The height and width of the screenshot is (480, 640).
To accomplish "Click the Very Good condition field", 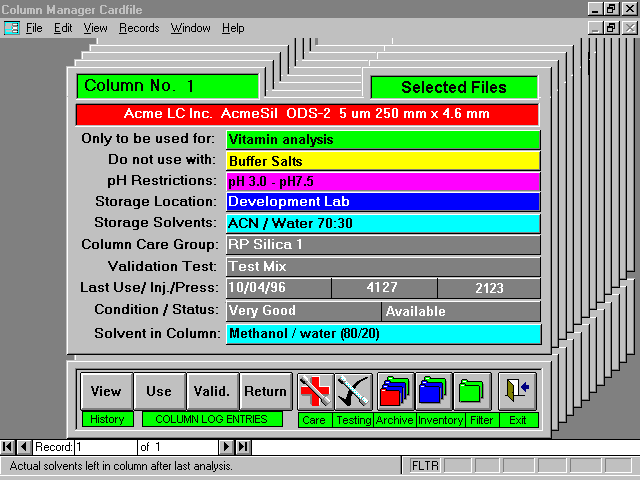I will [304, 311].
